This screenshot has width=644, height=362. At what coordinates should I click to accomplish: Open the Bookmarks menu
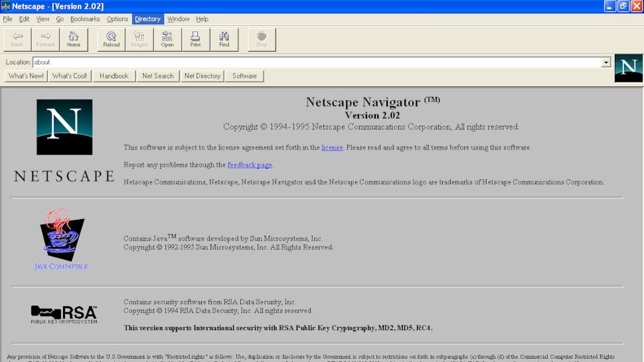click(85, 19)
